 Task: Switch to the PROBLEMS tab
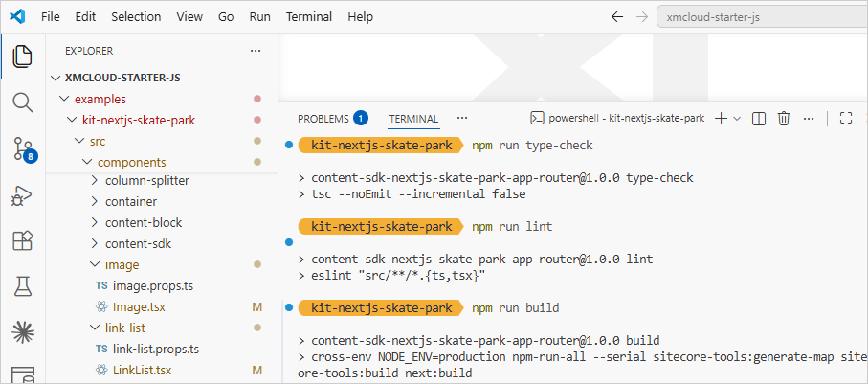[323, 119]
